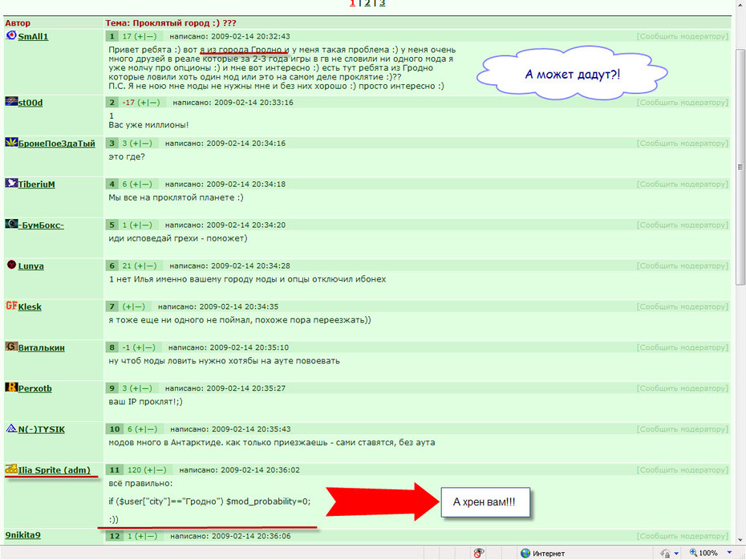Viewport: 746px width, 560px height.
Task: Open the dropdown arrow next to security icon
Action: click(676, 554)
